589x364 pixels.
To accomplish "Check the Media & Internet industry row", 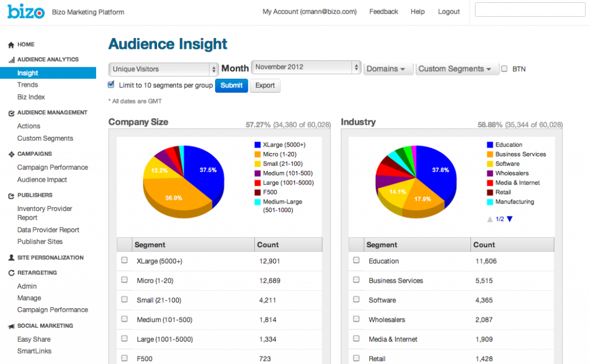I will pyautogui.click(x=356, y=339).
